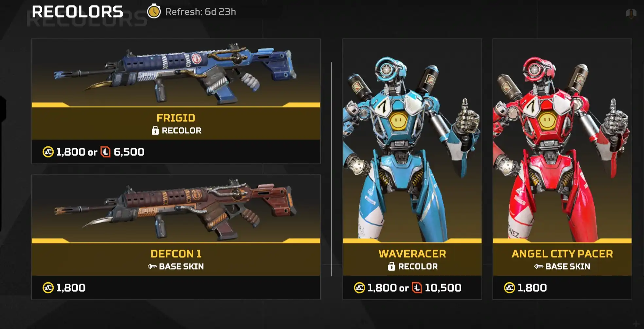Image resolution: width=644 pixels, height=329 pixels.
Task: Select the Defcon 1 weapon skin preview
Action: pyautogui.click(x=176, y=209)
